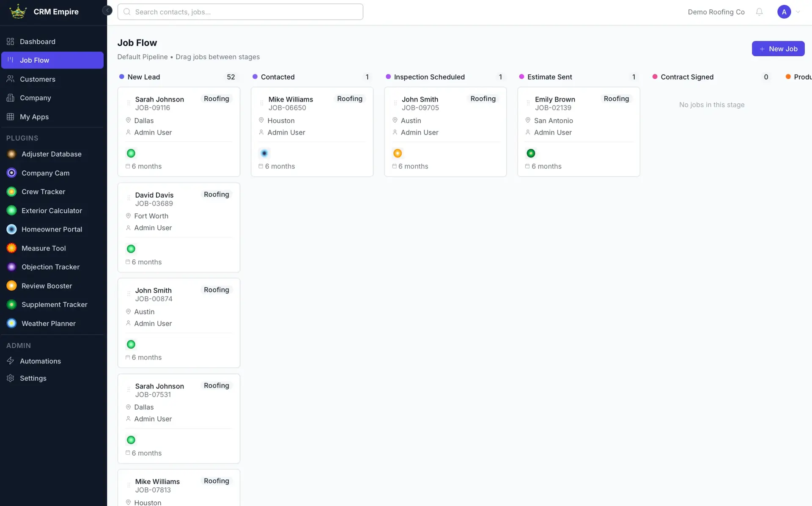812x506 pixels.
Task: Go to Customers
Action: point(52,79)
